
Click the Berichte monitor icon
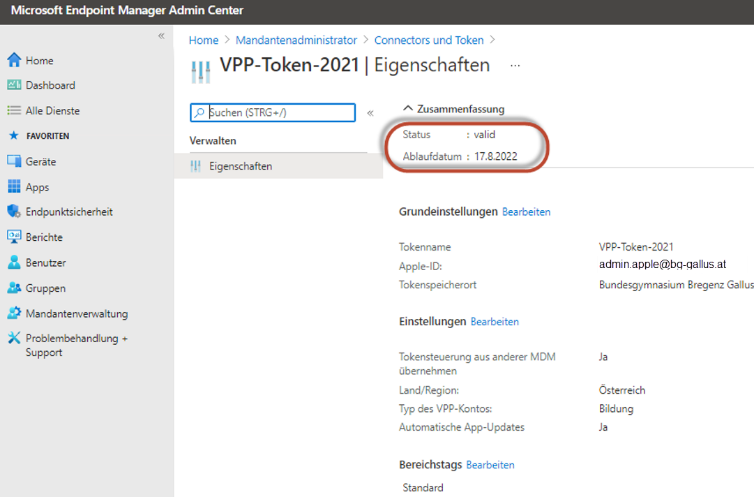[x=14, y=237]
